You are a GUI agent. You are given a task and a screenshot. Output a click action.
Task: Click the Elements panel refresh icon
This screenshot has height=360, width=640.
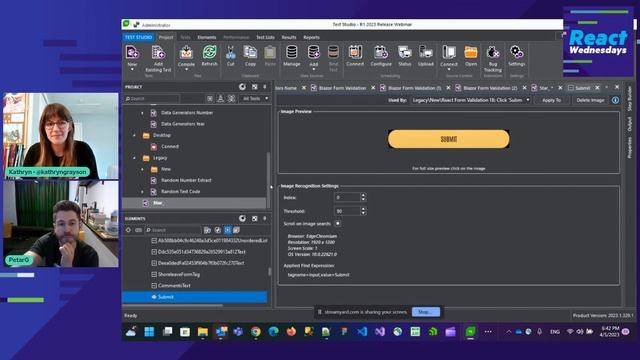tap(242, 219)
